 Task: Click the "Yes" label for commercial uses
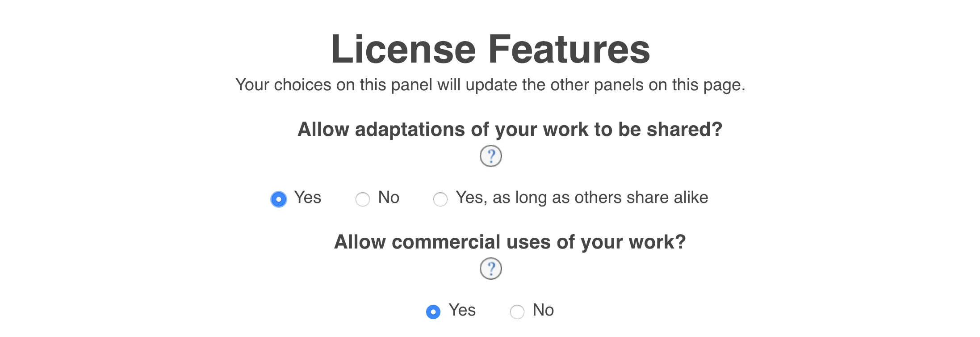click(461, 309)
